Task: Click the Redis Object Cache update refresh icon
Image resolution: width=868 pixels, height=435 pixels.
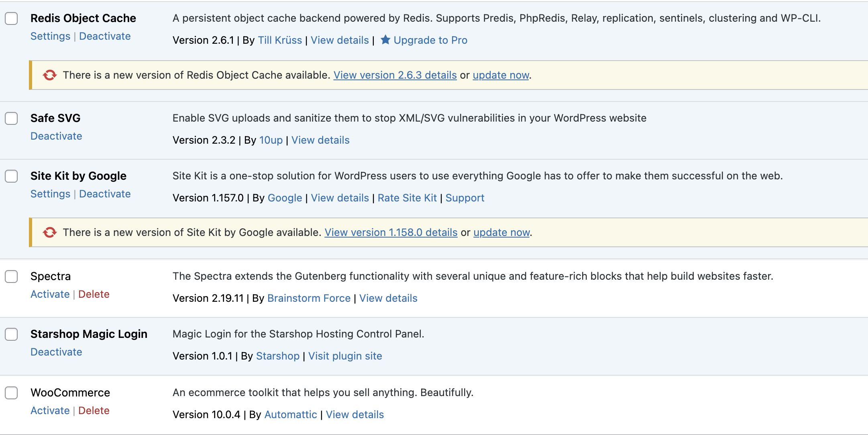Action: coord(50,75)
